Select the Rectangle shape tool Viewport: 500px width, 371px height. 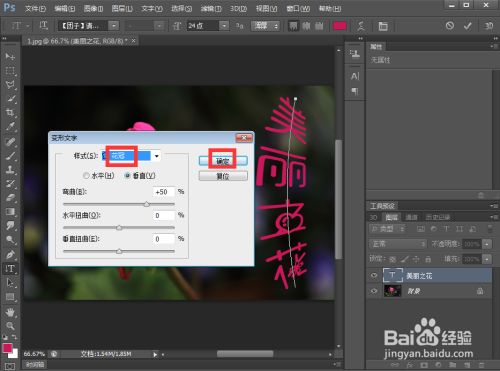(x=10, y=297)
